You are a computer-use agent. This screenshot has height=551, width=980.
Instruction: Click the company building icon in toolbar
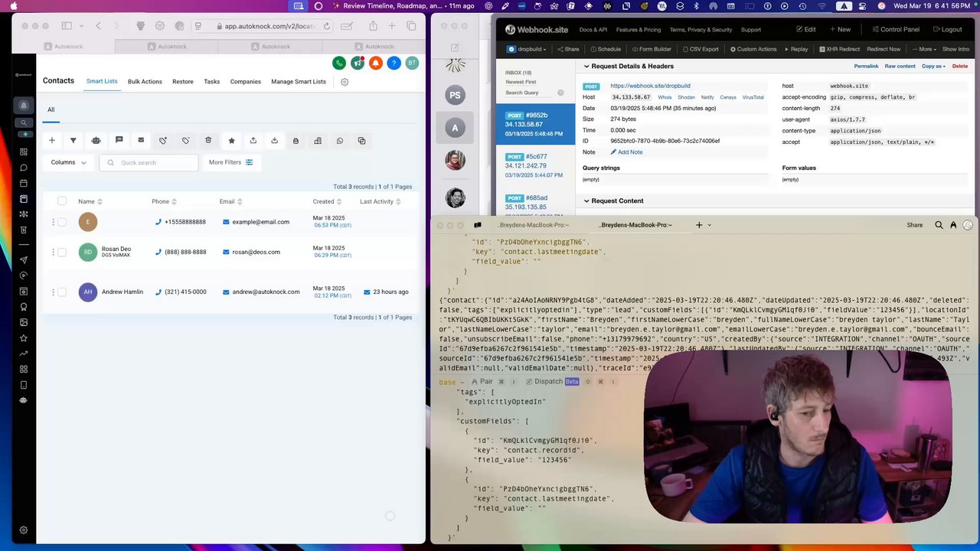(x=318, y=141)
